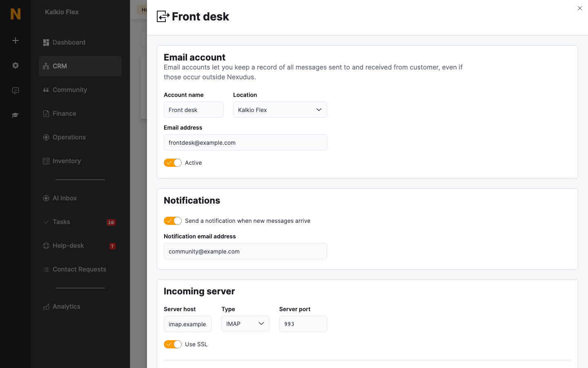Open AI Inbox from sidebar
588x368 pixels.
coord(80,198)
